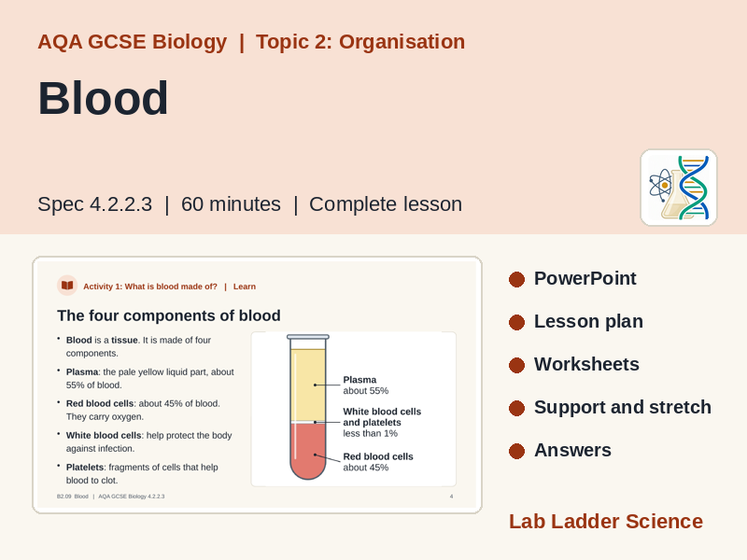
Task: Click the Activity 1 breadcrumb label
Action: point(150,287)
